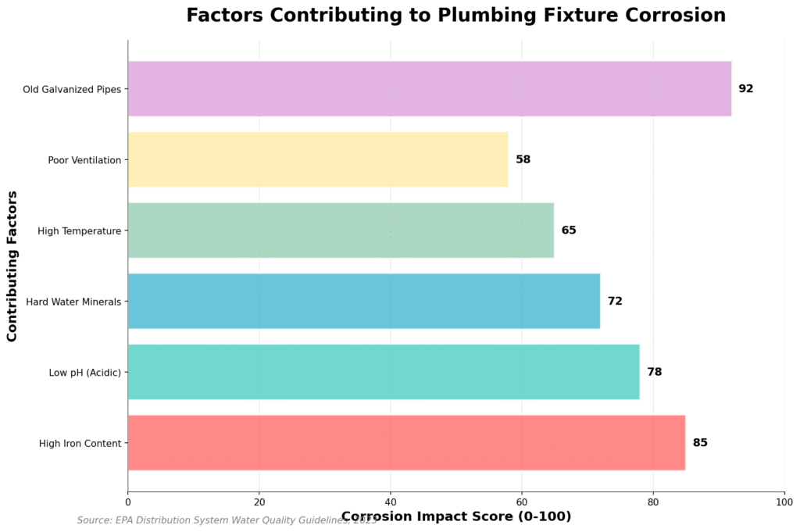
Task: Click the value label 58
Action: 523,159
